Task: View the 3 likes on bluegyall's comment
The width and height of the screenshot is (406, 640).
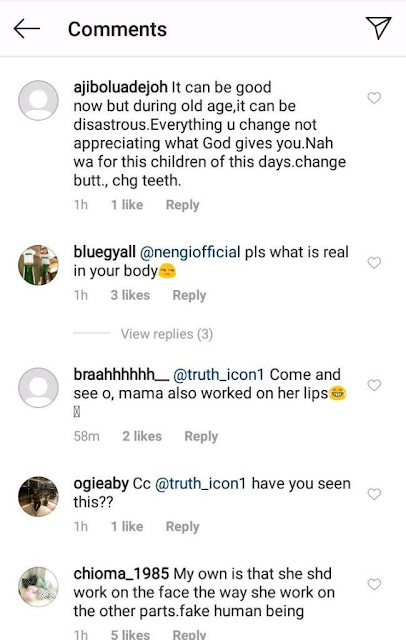Action: click(130, 295)
